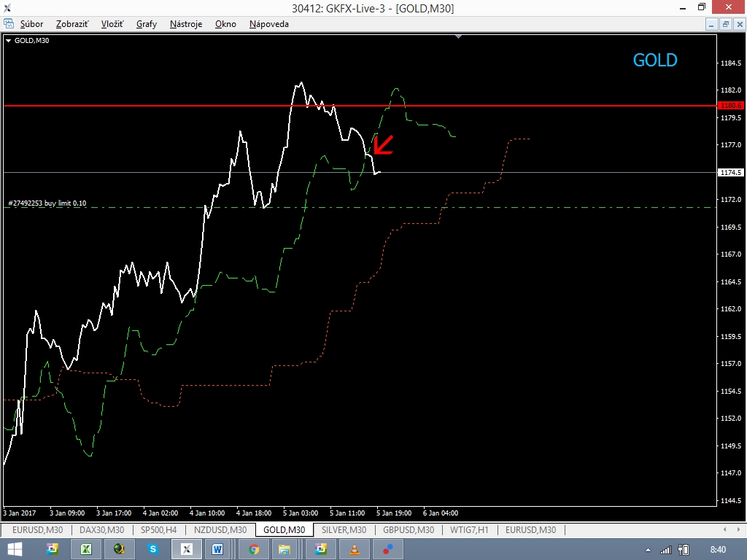This screenshot has width=747, height=560.
Task: Switch to the NZDUSD,M30 chart tab
Action: 220,529
